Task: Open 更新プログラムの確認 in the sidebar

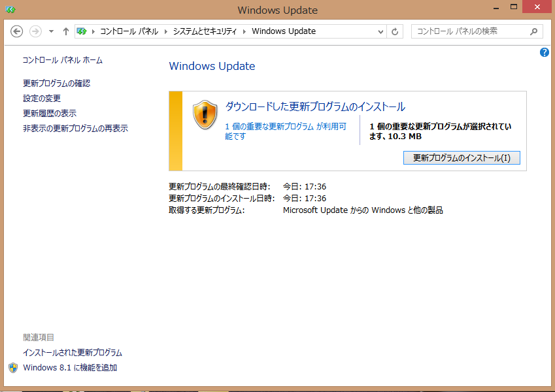Action: click(57, 83)
